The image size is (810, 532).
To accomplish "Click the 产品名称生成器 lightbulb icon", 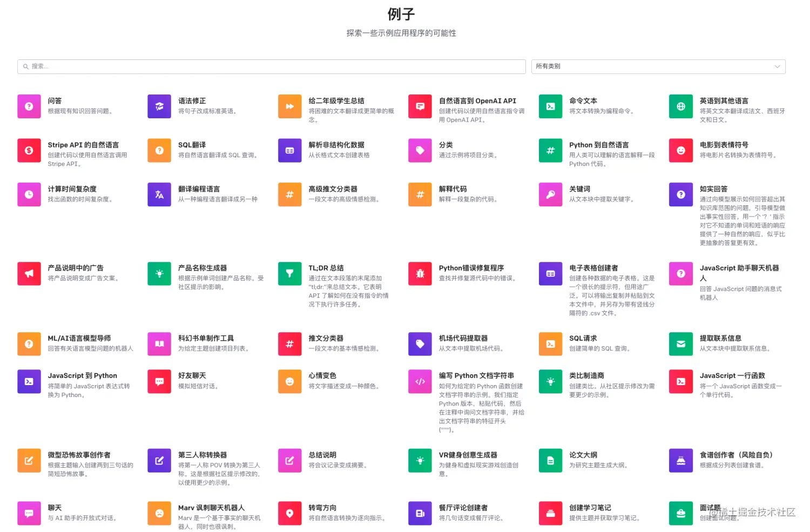I will pyautogui.click(x=159, y=274).
